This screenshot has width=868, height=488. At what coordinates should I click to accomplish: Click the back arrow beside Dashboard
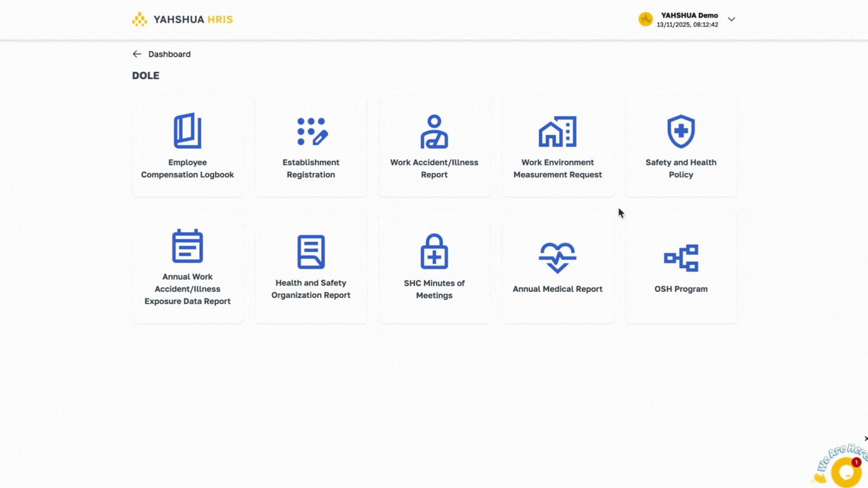coord(137,54)
